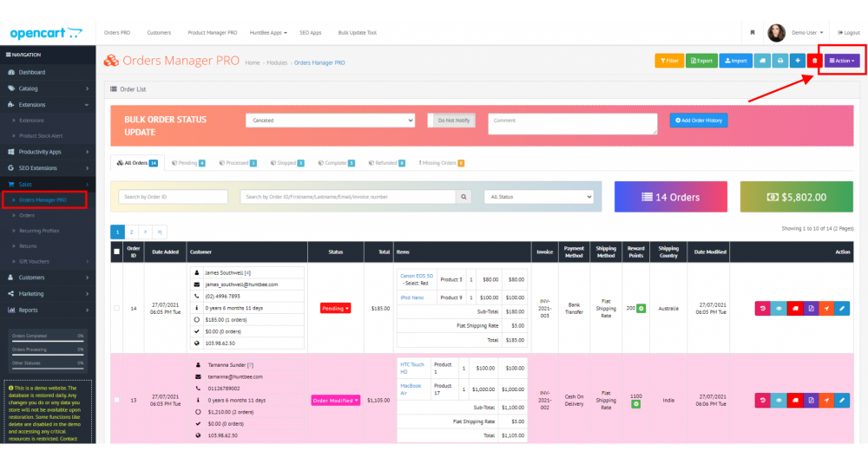Viewport: 868px width, 464px height.
Task: Click green reward points plus for order 13
Action: coord(636,404)
